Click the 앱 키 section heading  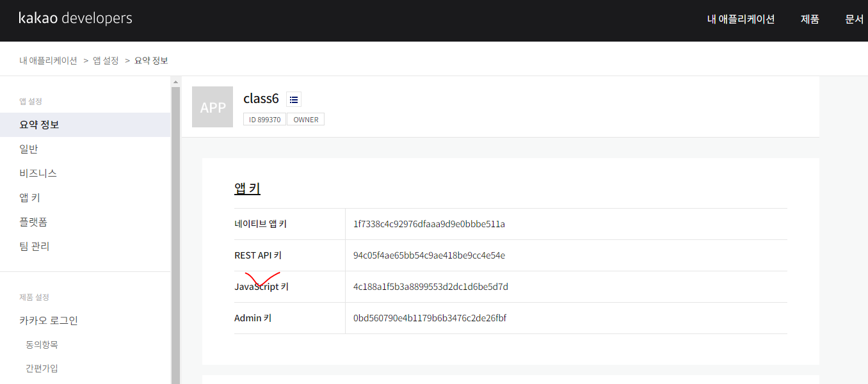[247, 189]
